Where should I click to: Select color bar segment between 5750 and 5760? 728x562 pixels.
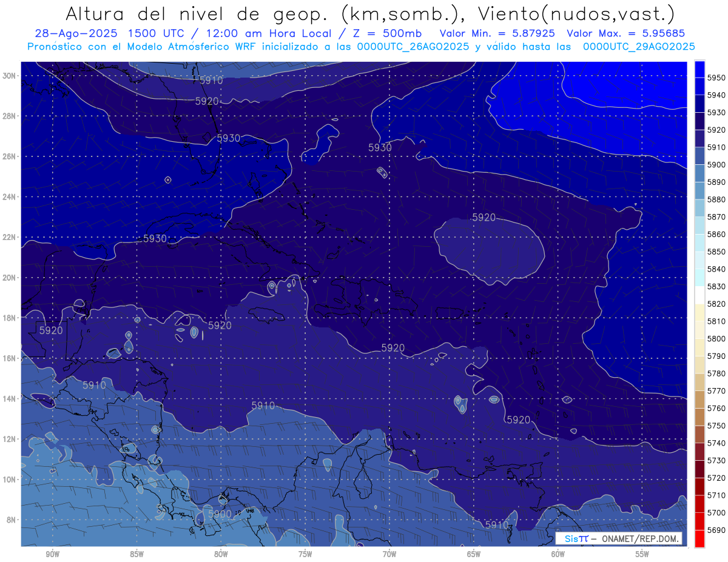point(699,416)
